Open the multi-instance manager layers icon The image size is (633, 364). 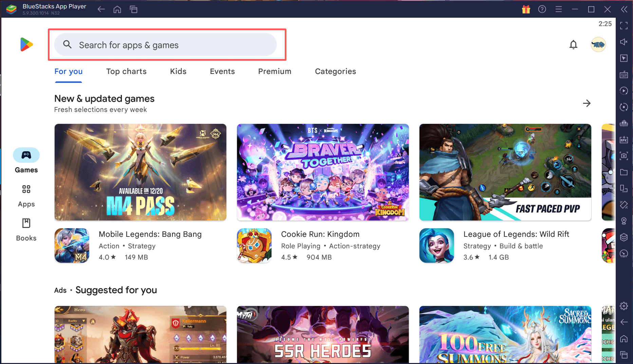click(624, 237)
